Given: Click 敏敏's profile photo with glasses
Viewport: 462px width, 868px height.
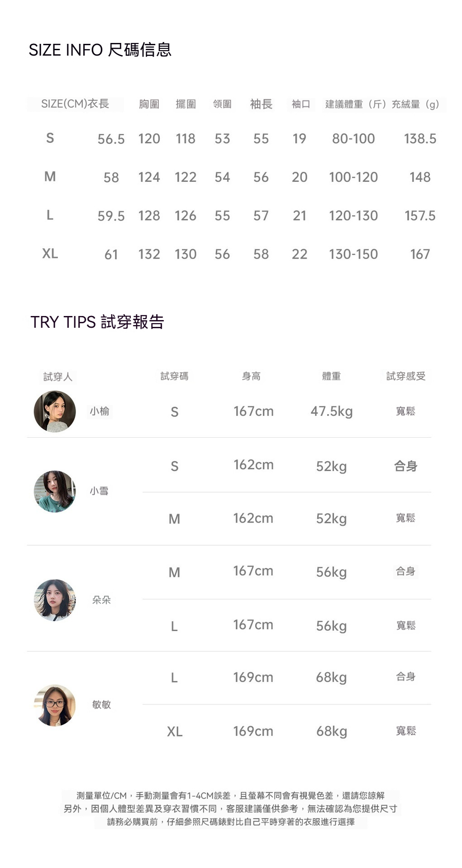Looking at the screenshot, I should (x=55, y=705).
